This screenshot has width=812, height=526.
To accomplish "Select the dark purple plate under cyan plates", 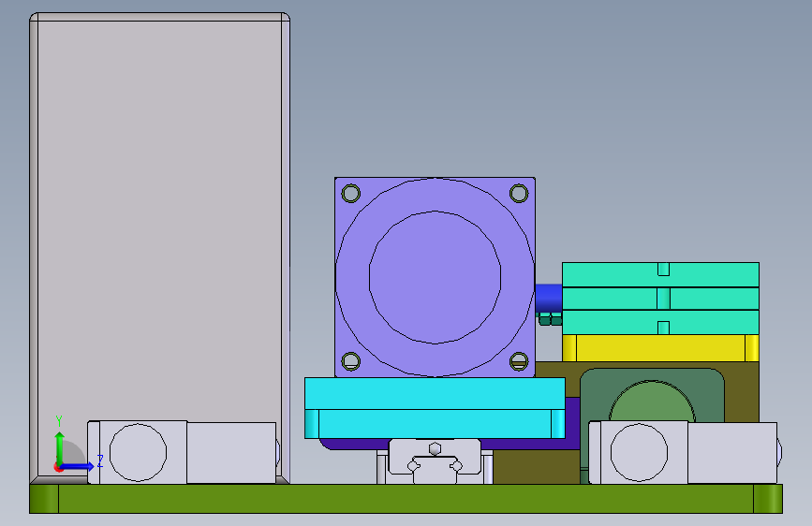I will (572, 423).
